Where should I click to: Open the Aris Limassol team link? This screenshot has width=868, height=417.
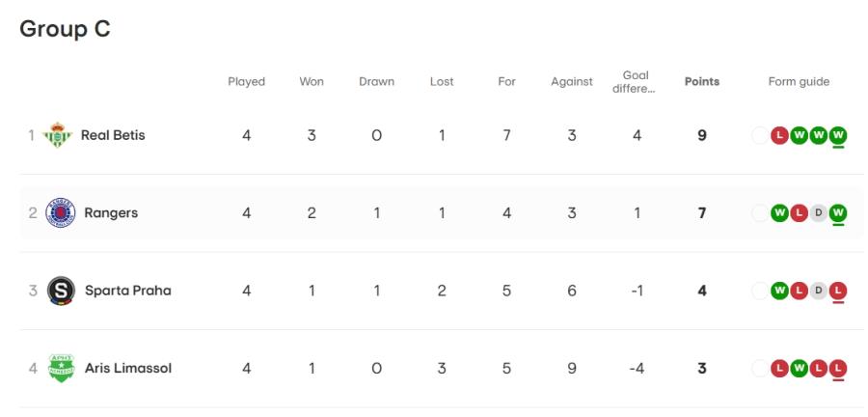(128, 369)
